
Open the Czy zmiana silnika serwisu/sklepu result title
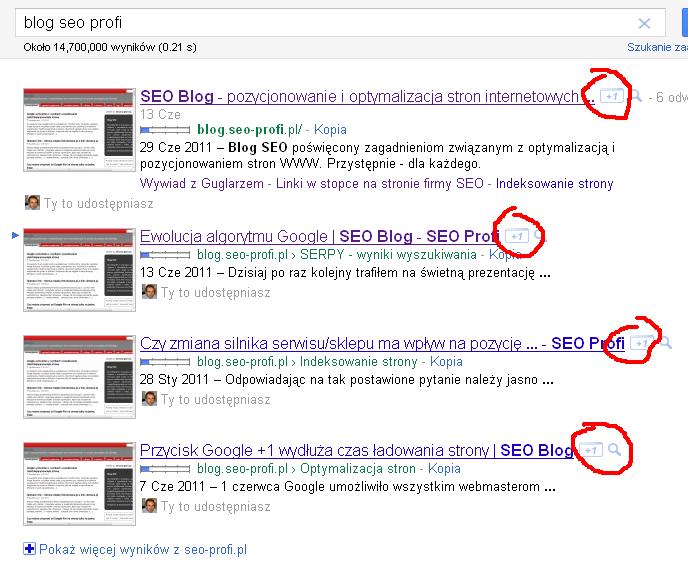tap(382, 343)
